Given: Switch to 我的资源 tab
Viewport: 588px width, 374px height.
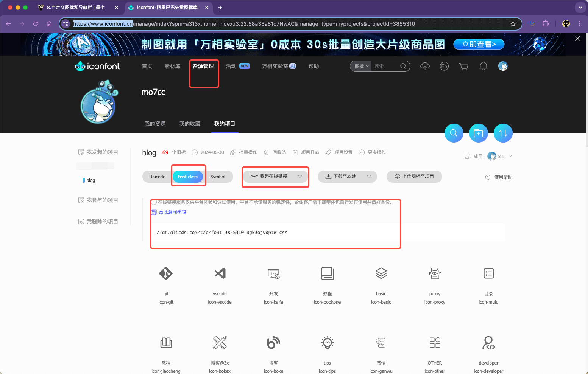Looking at the screenshot, I should coord(155,124).
